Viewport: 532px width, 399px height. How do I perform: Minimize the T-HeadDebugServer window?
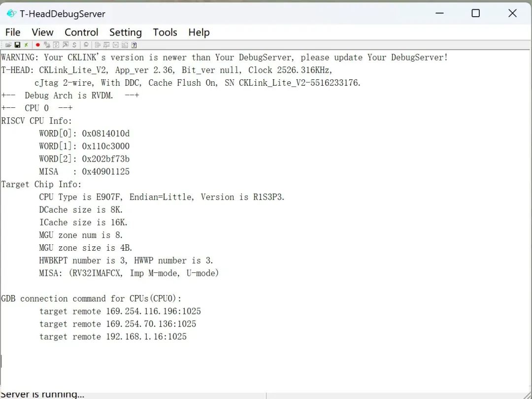(x=438, y=13)
